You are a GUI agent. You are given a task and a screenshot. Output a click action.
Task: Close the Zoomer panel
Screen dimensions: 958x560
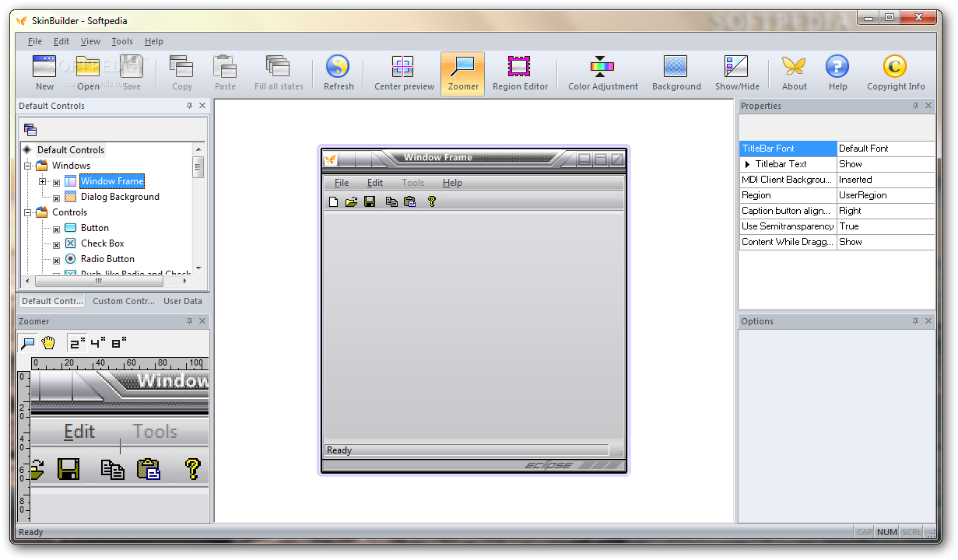[x=202, y=321]
